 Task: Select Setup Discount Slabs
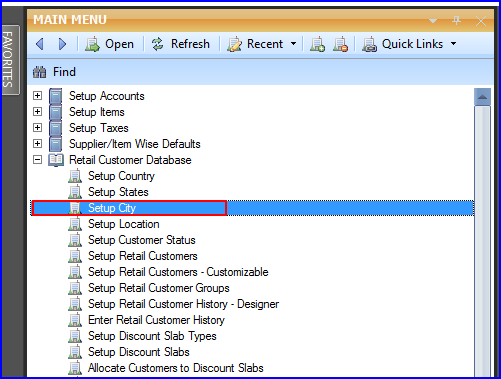coord(139,352)
